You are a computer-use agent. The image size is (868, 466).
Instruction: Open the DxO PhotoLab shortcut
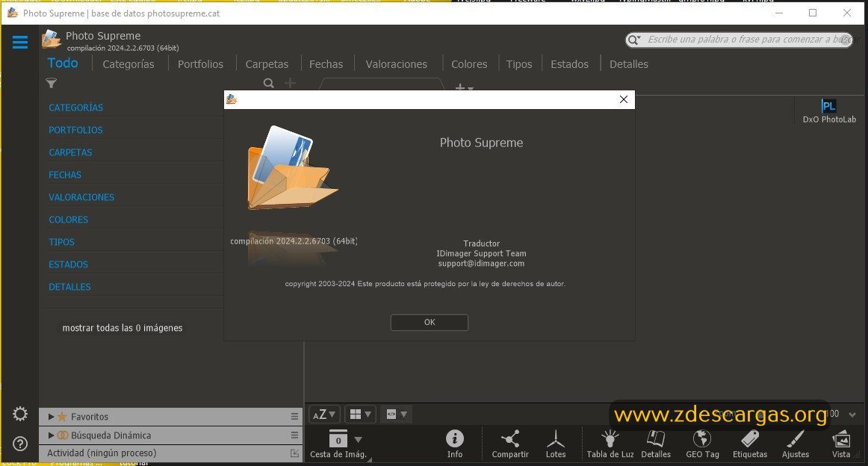[828, 111]
